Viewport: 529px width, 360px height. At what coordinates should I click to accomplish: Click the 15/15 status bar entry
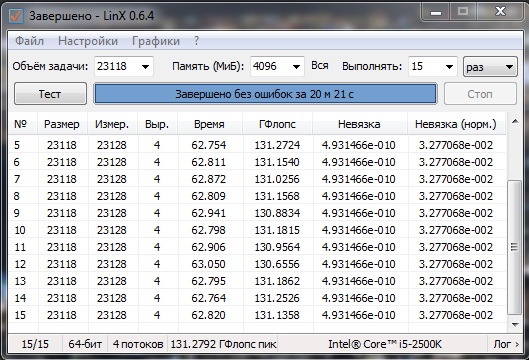click(35, 344)
